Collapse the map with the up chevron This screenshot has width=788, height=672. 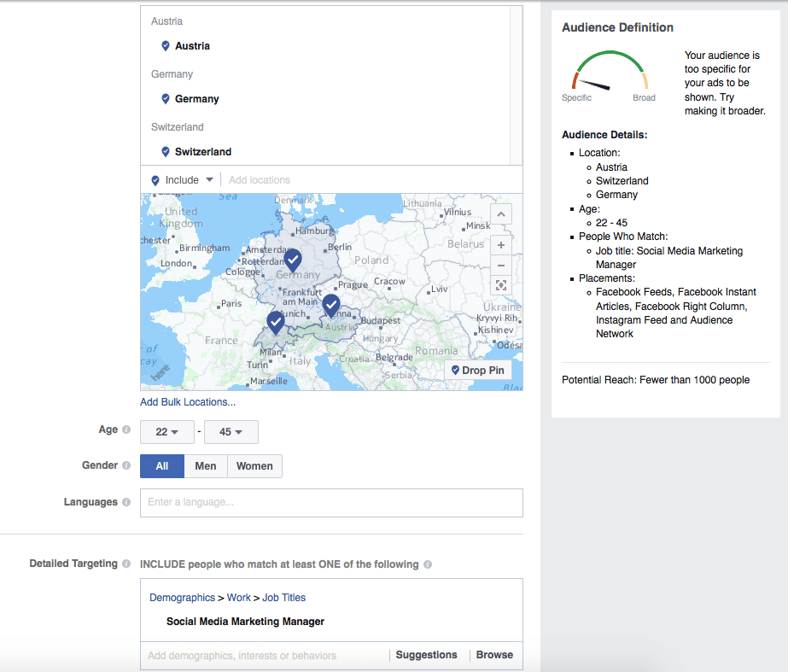pos(501,214)
